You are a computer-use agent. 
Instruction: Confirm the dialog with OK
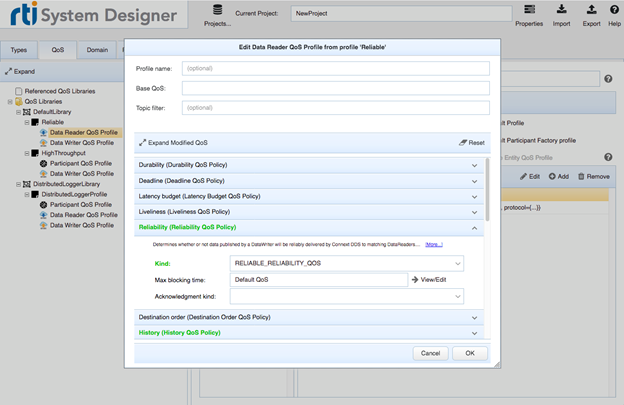[469, 353]
